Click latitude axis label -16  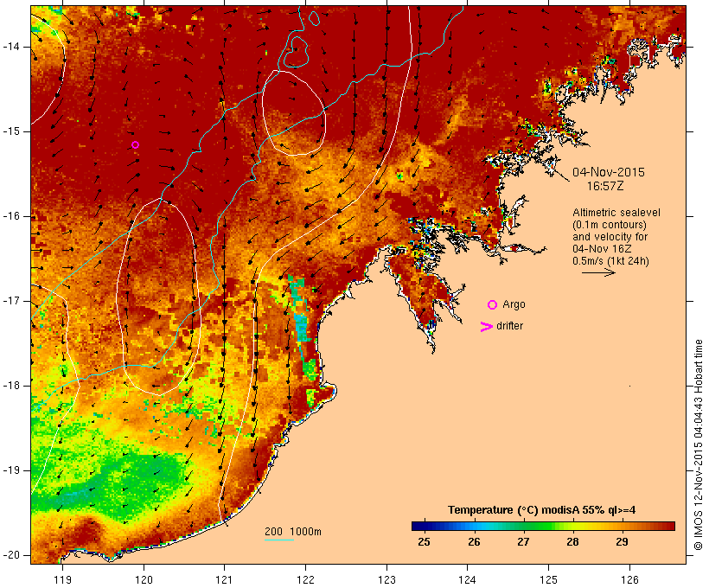[x=11, y=216]
